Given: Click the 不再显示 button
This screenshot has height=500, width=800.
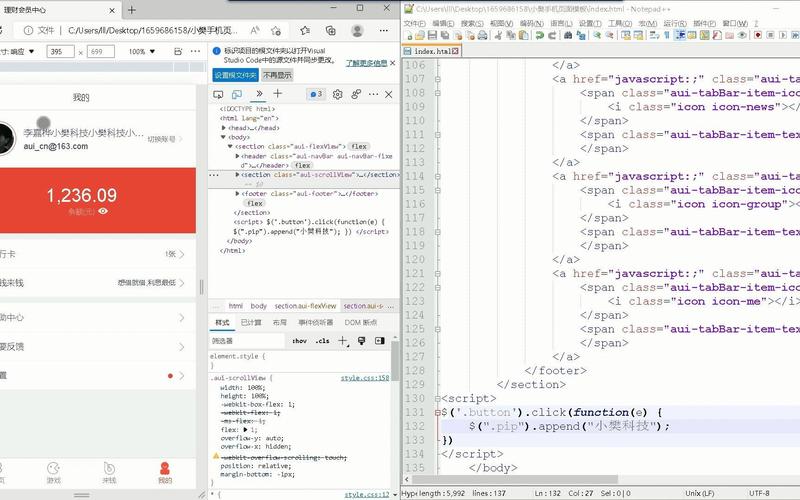Looking at the screenshot, I should (278, 76).
